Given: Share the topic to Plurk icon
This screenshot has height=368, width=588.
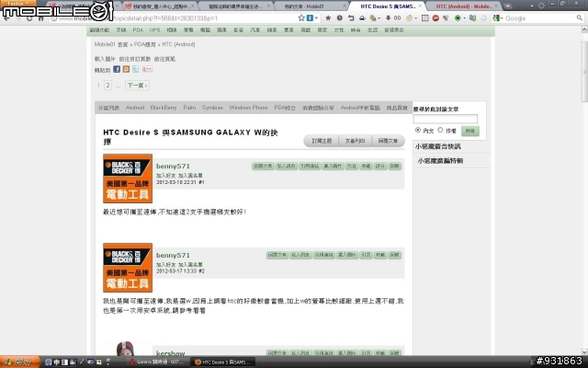Looking at the screenshot, I should 126,70.
